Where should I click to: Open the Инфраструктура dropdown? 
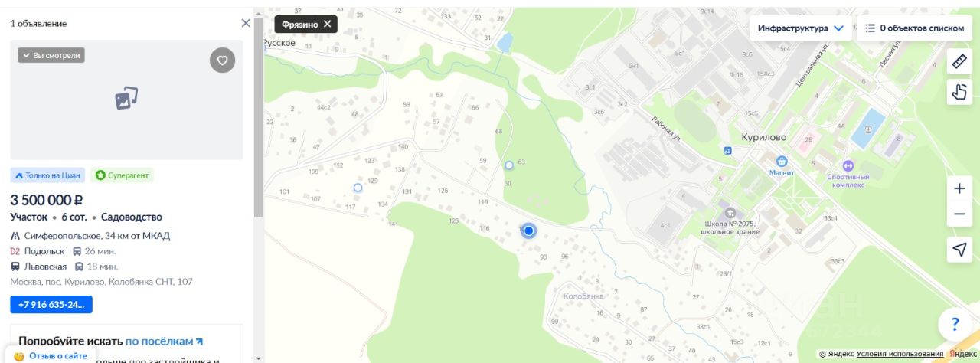800,28
